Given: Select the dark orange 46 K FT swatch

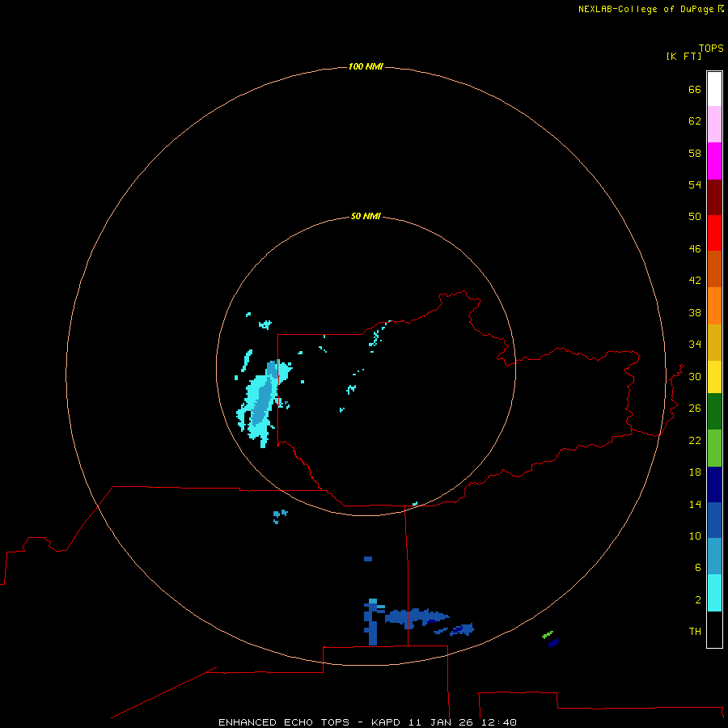Looking at the screenshot, I should [714, 269].
